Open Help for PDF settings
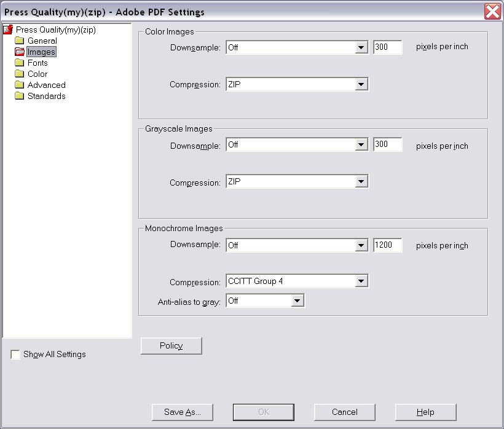The height and width of the screenshot is (429, 504). click(425, 412)
